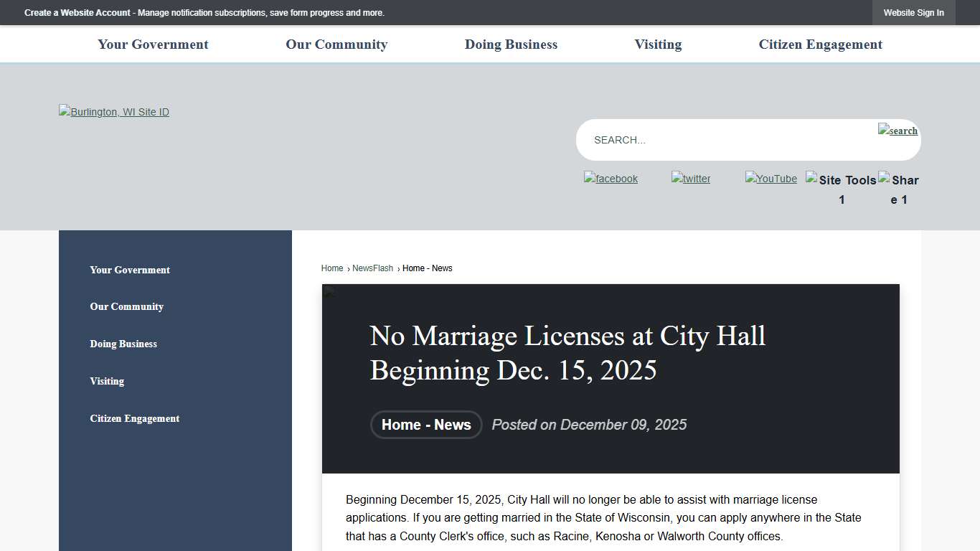The height and width of the screenshot is (551, 980).
Task: Expand the Your Government navigation menu
Action: coord(153,44)
